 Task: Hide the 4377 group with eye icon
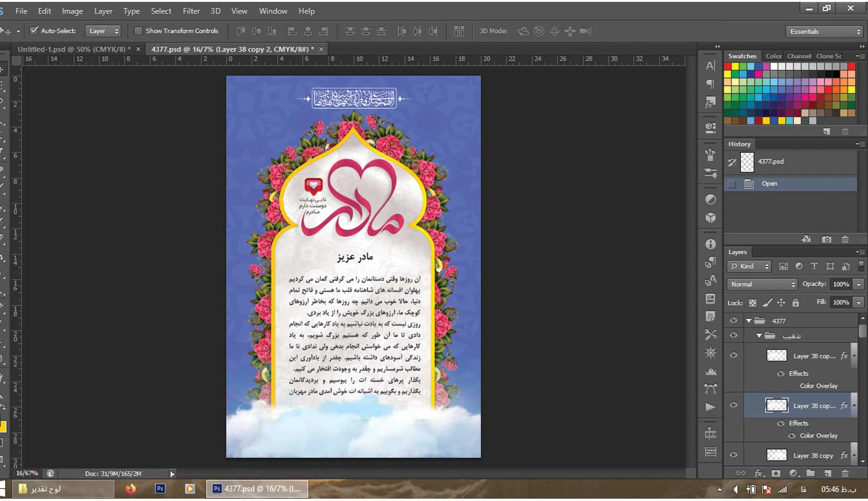(734, 320)
